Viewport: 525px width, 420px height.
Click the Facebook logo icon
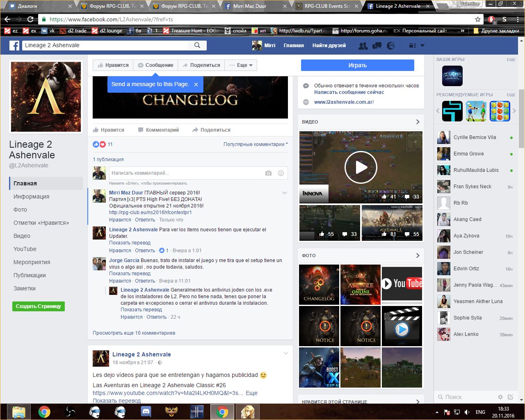(14, 46)
